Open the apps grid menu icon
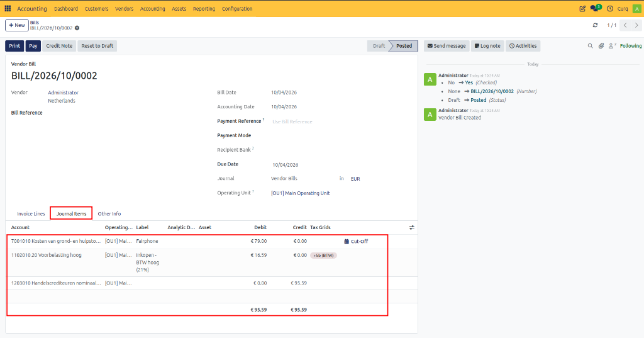This screenshot has height=338, width=644. pos(8,8)
